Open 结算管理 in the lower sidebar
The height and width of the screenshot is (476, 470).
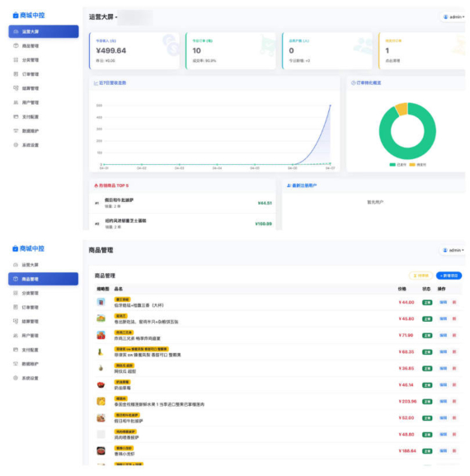tap(43, 321)
